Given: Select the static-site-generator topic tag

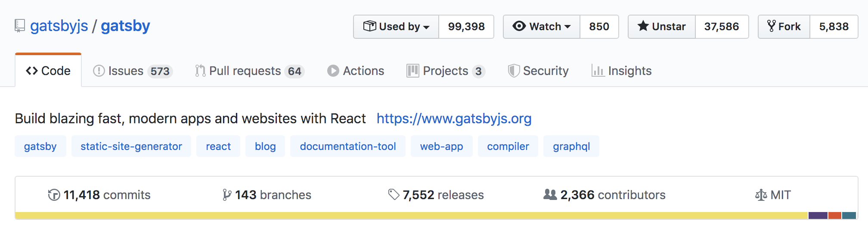Looking at the screenshot, I should (131, 147).
